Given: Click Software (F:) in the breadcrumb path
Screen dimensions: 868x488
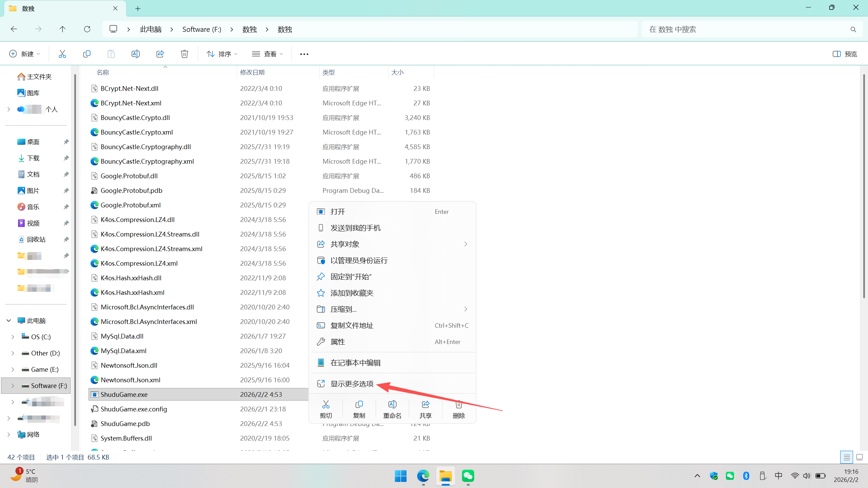Looking at the screenshot, I should coord(201,29).
